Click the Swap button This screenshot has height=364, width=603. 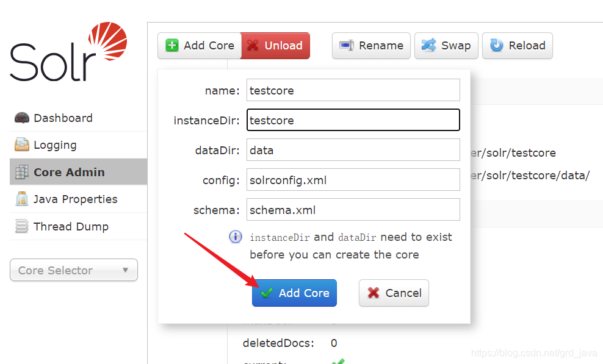click(x=446, y=46)
